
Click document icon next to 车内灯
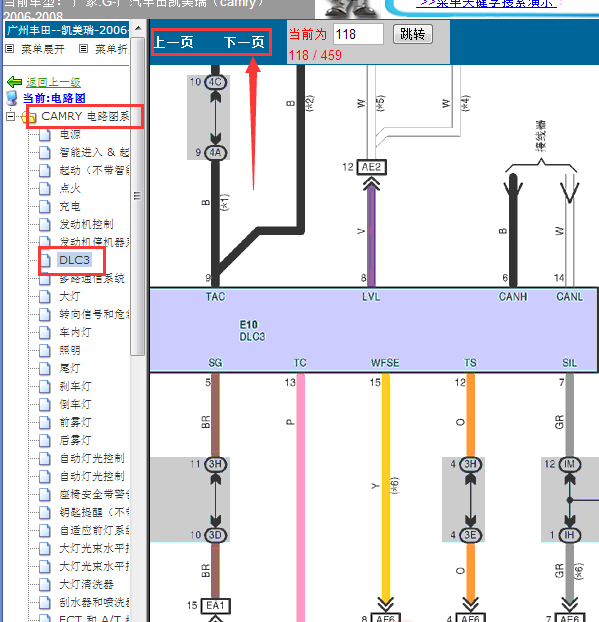tap(45, 332)
